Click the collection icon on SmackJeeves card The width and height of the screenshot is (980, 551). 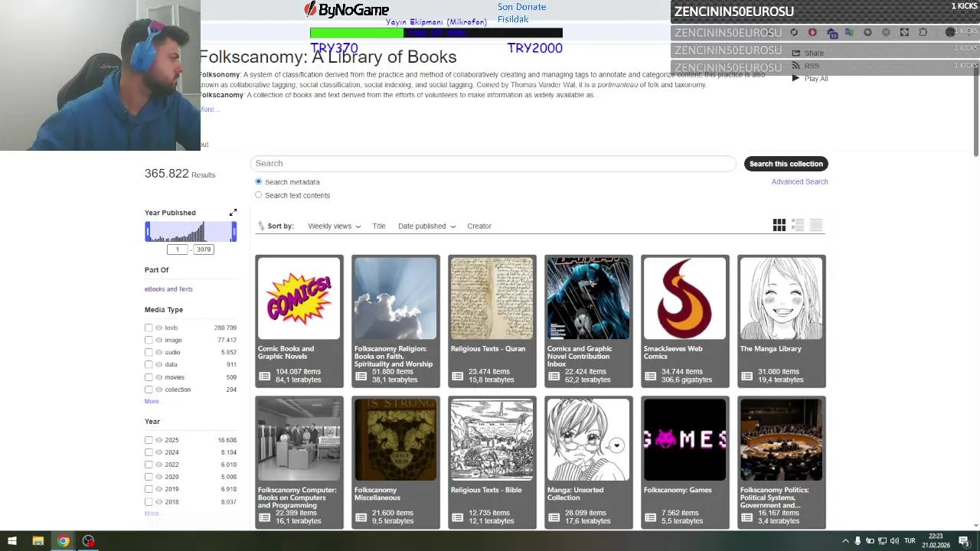(650, 376)
